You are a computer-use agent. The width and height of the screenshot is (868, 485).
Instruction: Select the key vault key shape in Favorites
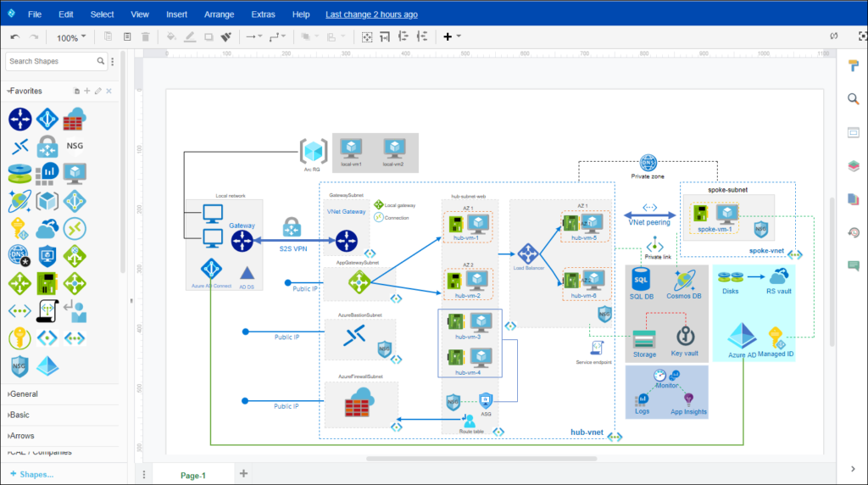click(x=19, y=337)
